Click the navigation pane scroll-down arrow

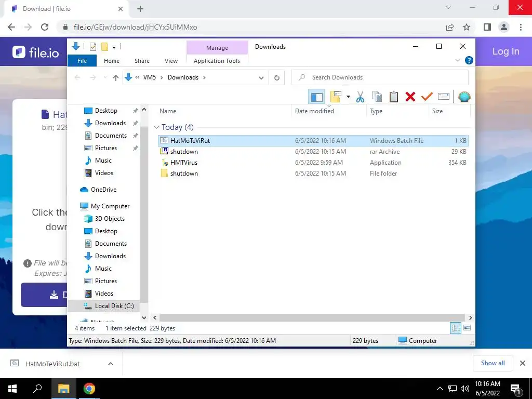[144, 317]
